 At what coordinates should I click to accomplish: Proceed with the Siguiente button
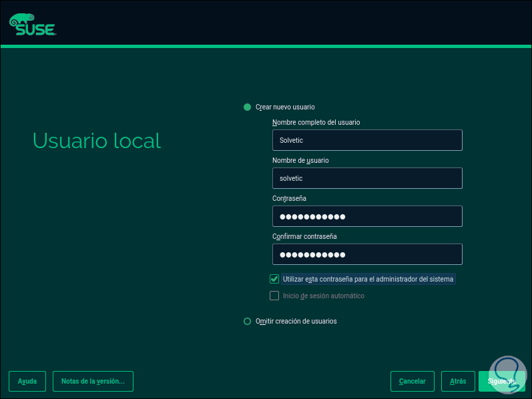pos(501,382)
